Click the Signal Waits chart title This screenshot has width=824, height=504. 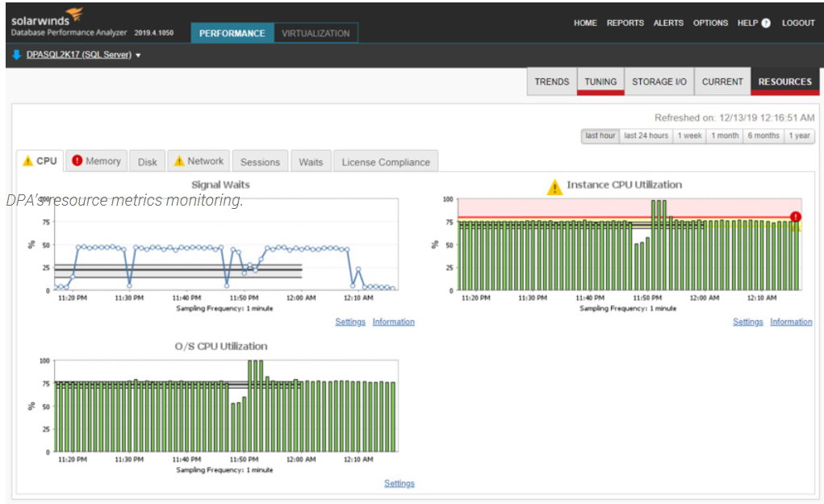(220, 185)
